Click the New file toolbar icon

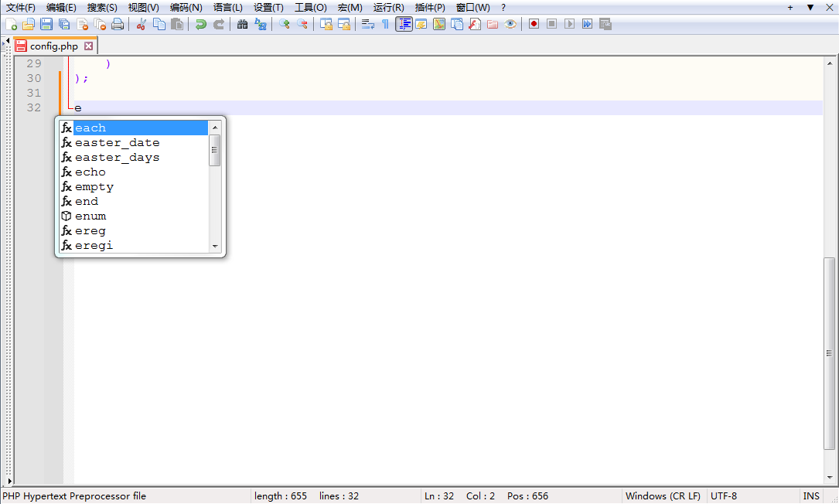point(11,24)
